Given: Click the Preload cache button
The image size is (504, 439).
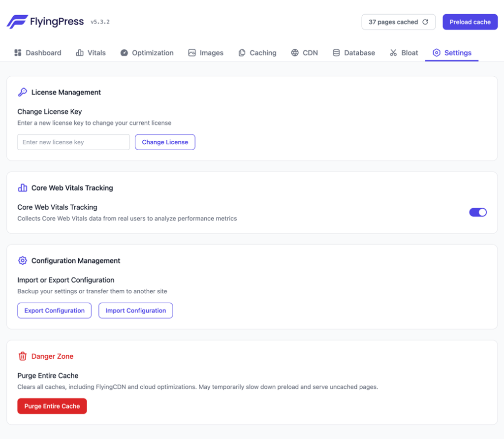Looking at the screenshot, I should (x=470, y=22).
